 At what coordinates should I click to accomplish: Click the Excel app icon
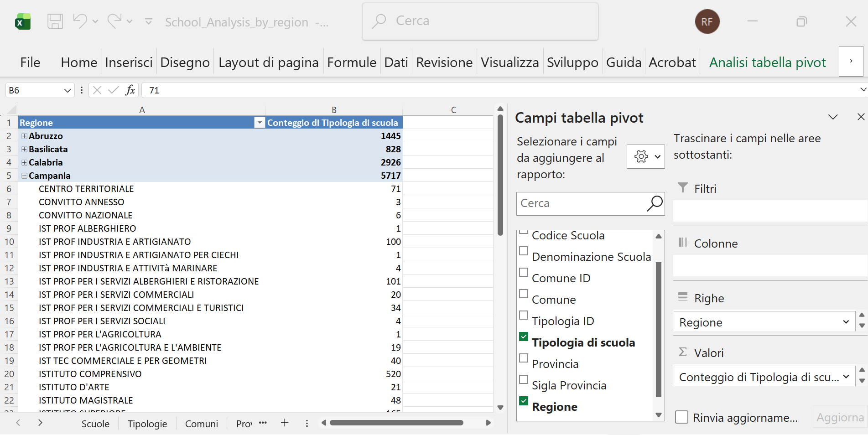coord(22,21)
